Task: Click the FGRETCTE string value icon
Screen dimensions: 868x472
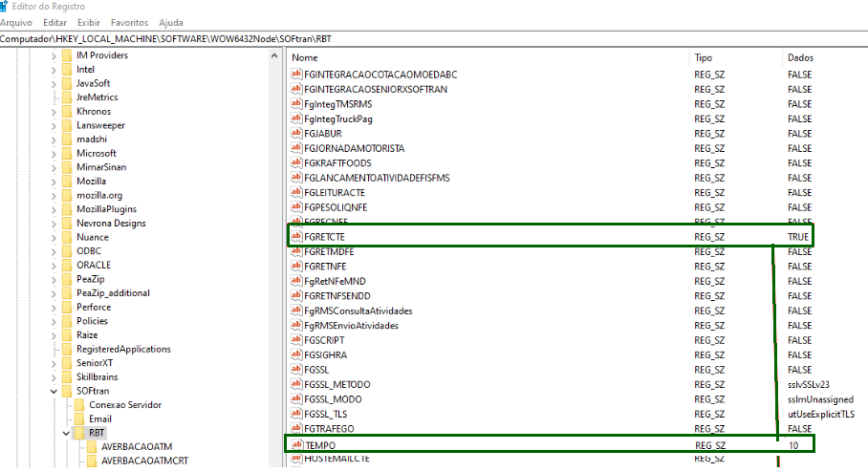Action: [296, 237]
